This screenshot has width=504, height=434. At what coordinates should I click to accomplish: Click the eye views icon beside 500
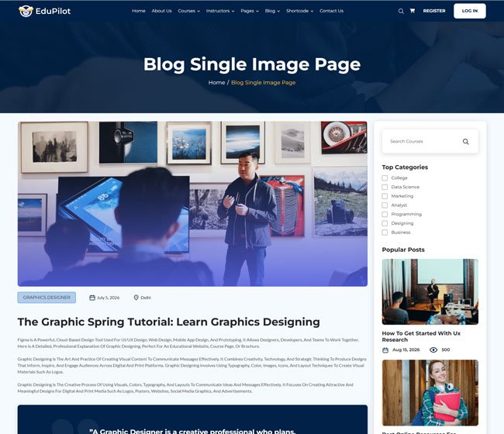433,350
